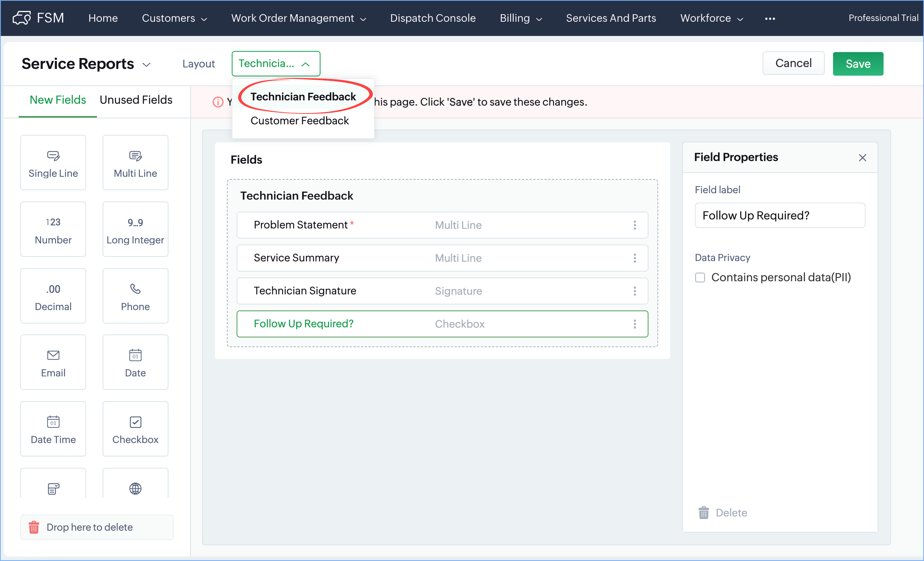Switch to the Unused Fields tab
924x561 pixels.
tap(136, 100)
